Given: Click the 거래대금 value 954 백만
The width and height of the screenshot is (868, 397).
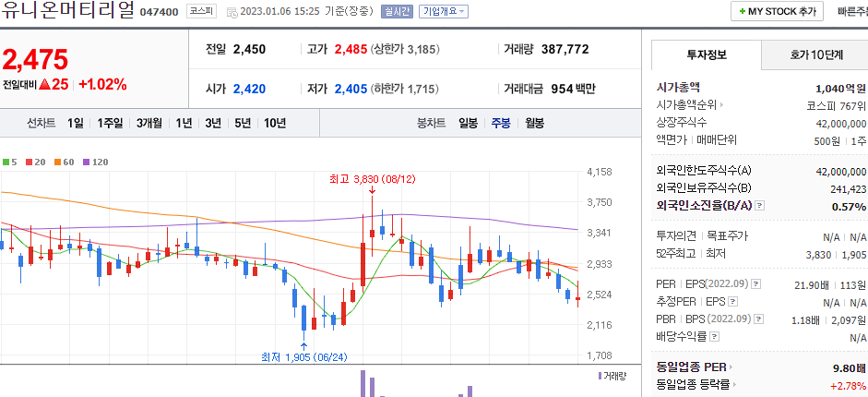Looking at the screenshot, I should tap(573, 89).
